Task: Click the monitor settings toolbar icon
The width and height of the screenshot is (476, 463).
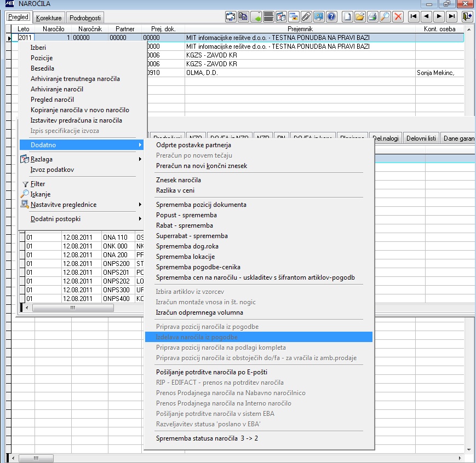Action: click(x=319, y=16)
